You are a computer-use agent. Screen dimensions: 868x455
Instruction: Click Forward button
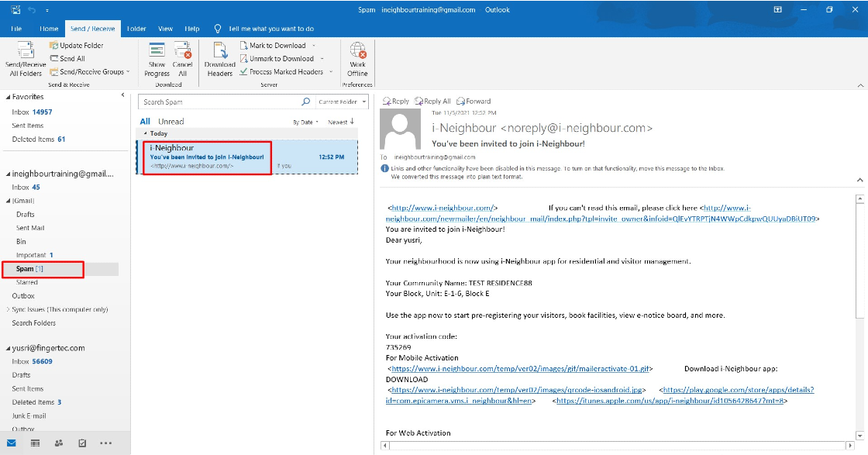pos(474,102)
